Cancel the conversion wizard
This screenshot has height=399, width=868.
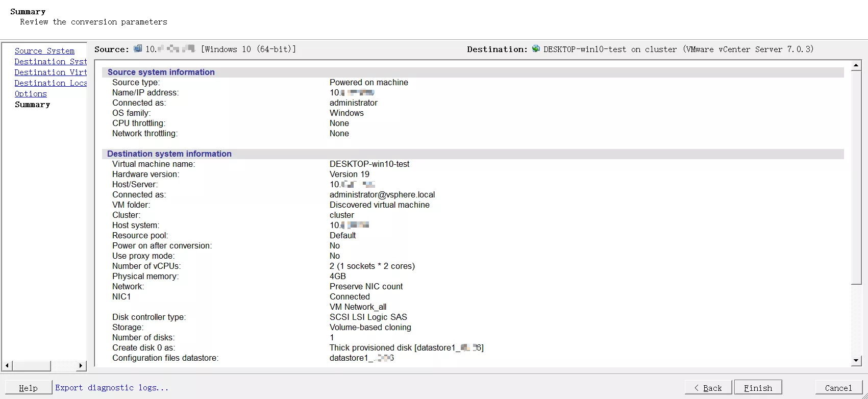(838, 388)
